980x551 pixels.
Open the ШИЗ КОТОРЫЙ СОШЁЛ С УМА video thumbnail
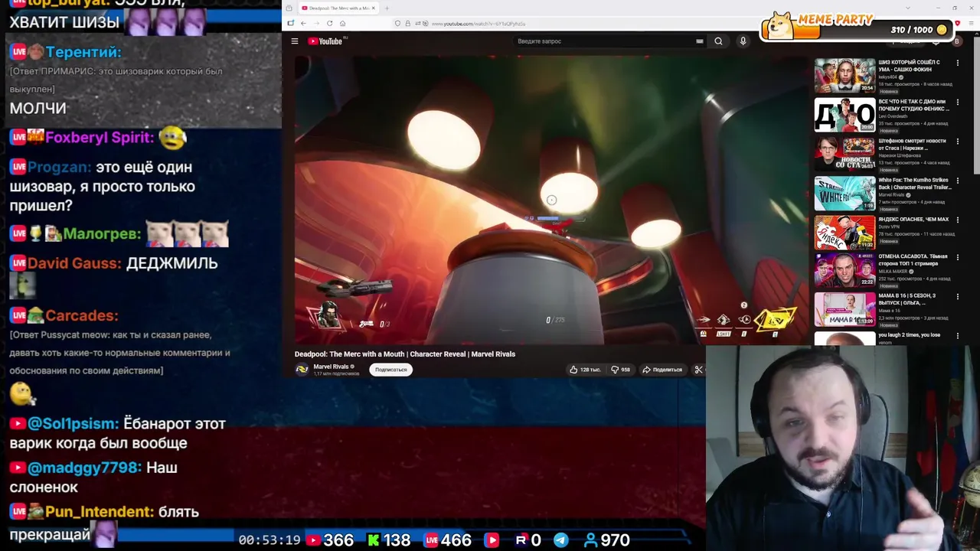(x=844, y=76)
